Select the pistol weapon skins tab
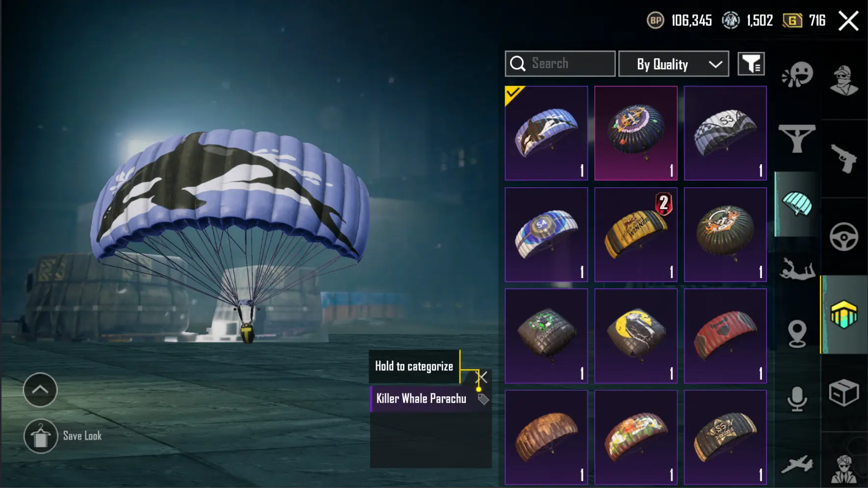868x488 pixels. (x=843, y=158)
